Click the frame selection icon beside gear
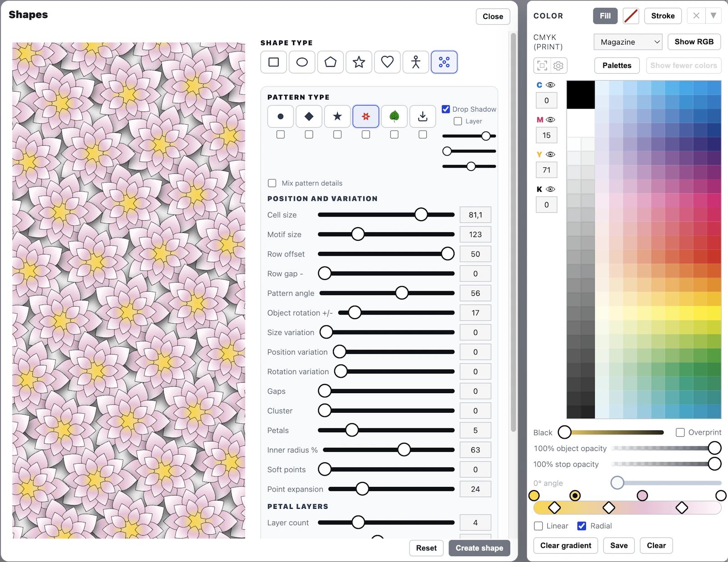Screen dimensions: 728x562 (542, 66)
